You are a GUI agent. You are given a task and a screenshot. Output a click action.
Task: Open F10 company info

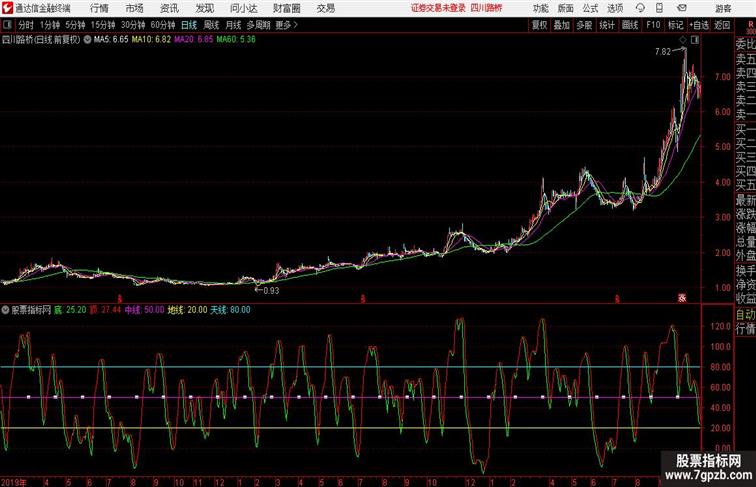(653, 25)
